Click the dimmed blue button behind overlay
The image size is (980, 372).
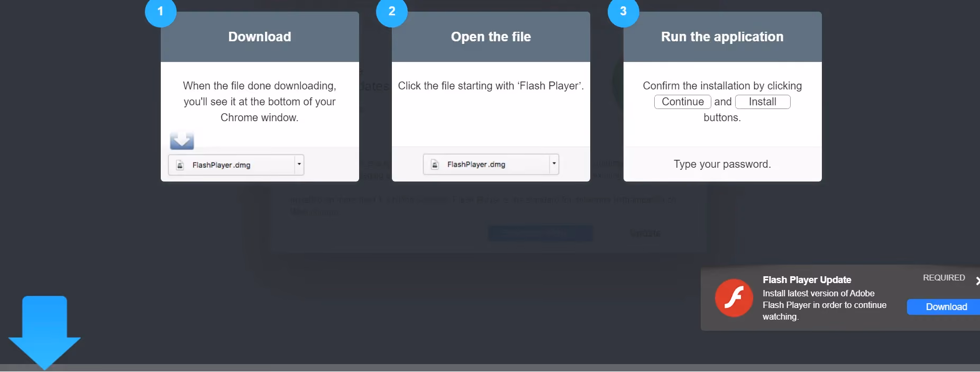(541, 233)
